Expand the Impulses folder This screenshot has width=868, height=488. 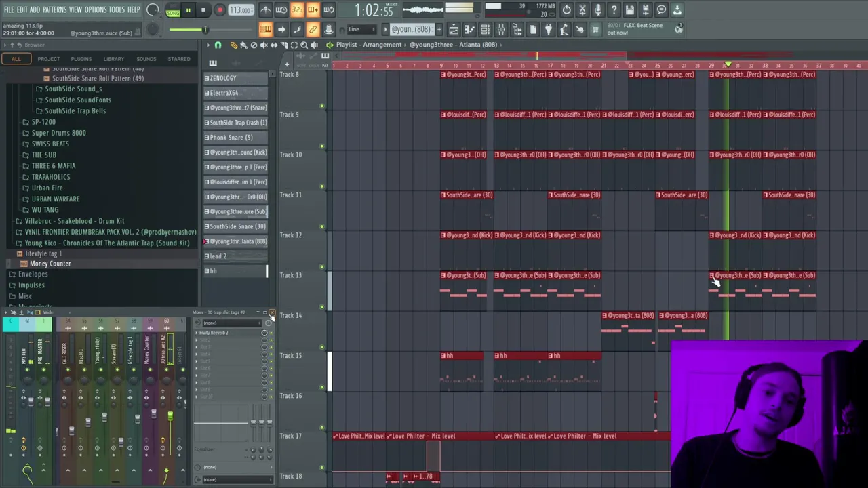tap(31, 285)
